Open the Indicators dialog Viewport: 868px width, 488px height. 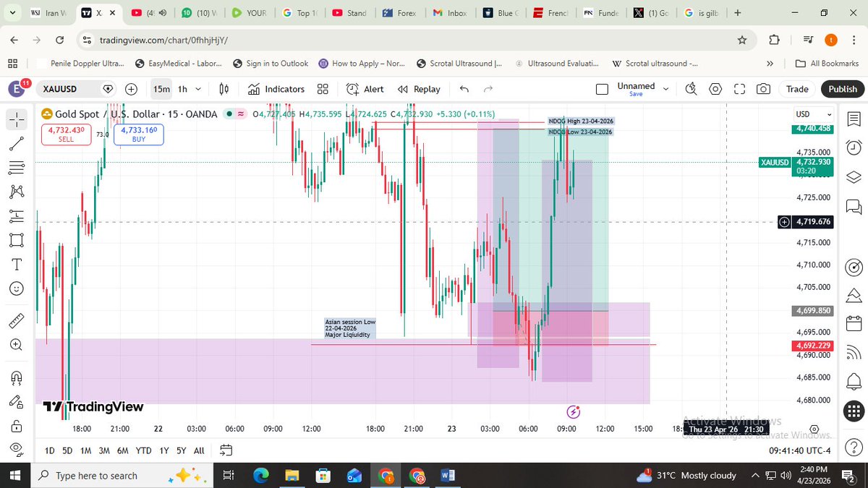[x=276, y=89]
